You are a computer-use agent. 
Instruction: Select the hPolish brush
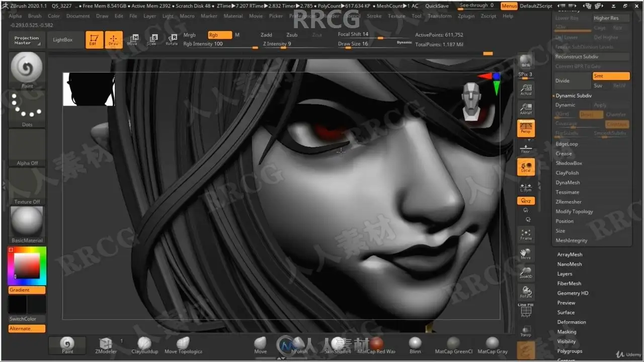pyautogui.click(x=299, y=345)
